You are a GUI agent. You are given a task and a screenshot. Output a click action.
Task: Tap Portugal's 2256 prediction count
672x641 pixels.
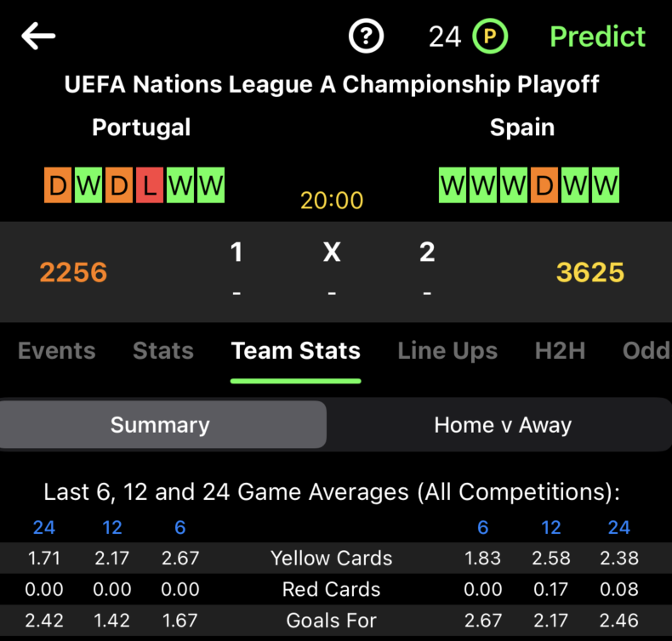73,272
